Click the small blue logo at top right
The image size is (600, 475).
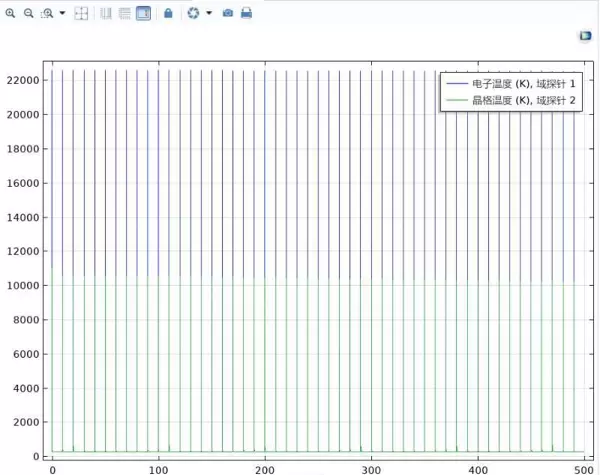click(585, 36)
